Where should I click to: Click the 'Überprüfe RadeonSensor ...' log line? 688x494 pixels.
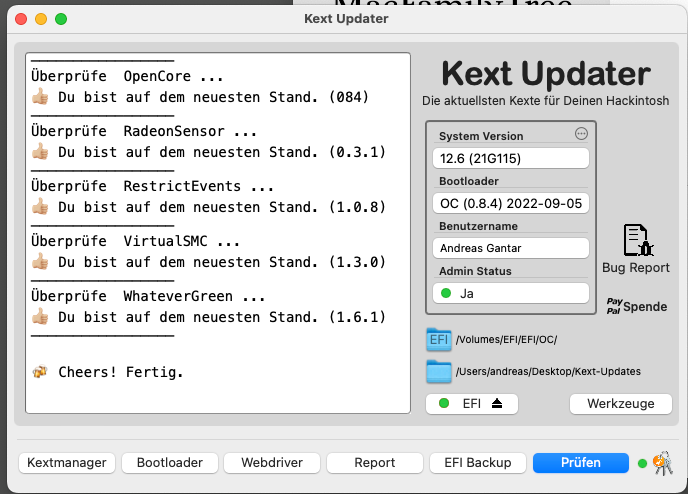click(144, 131)
